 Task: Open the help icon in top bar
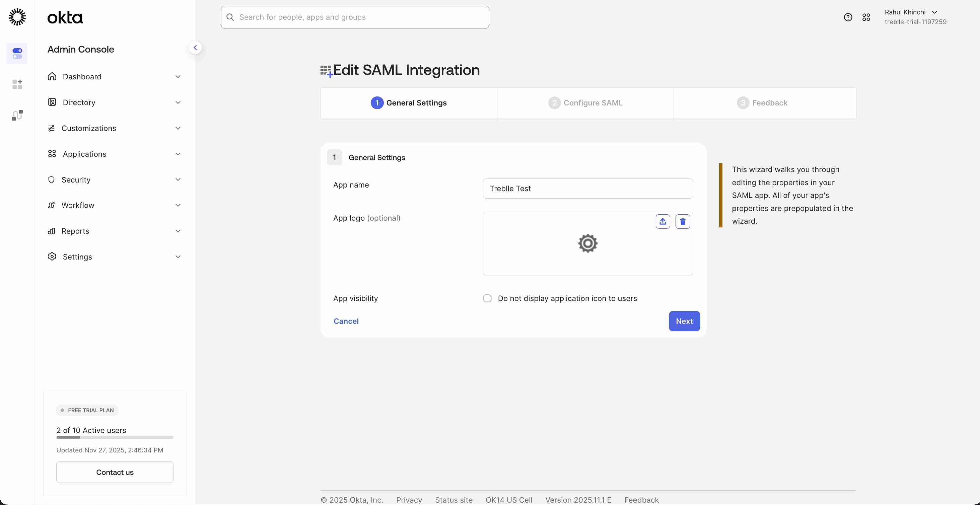click(848, 17)
